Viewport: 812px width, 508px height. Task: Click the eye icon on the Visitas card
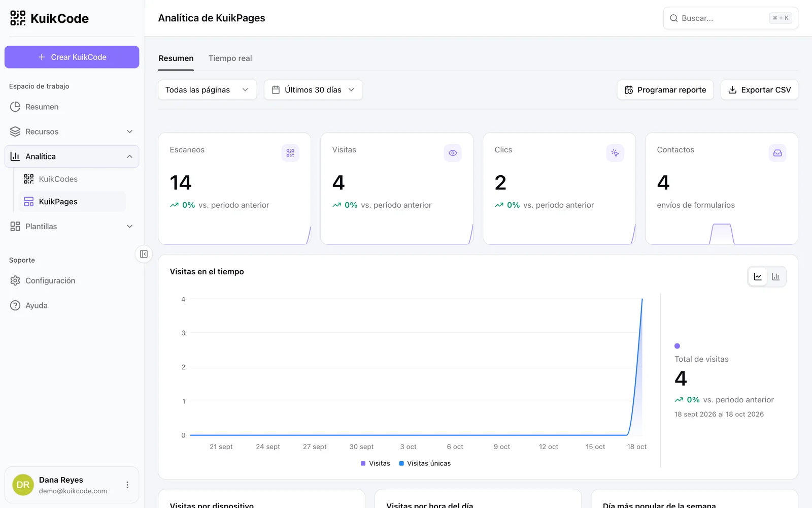tap(453, 153)
